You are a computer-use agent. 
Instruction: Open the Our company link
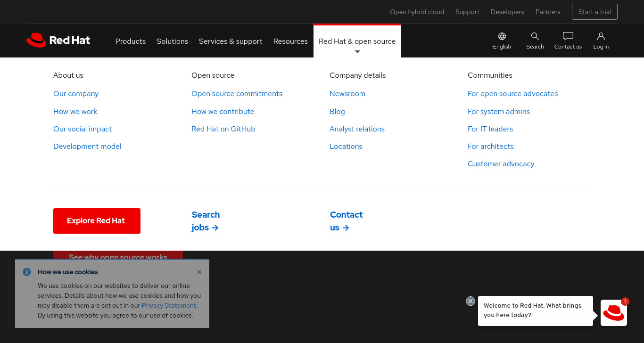[76, 93]
